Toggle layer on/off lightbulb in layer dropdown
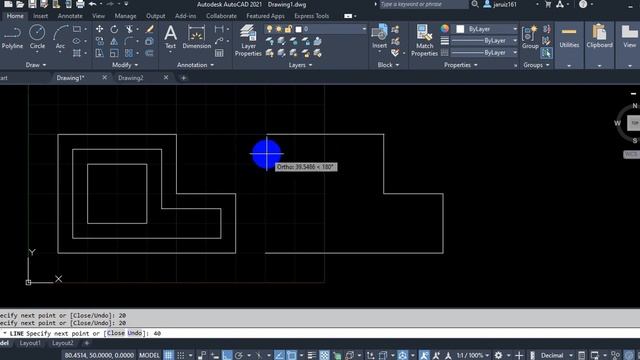 pyautogui.click(x=269, y=29)
